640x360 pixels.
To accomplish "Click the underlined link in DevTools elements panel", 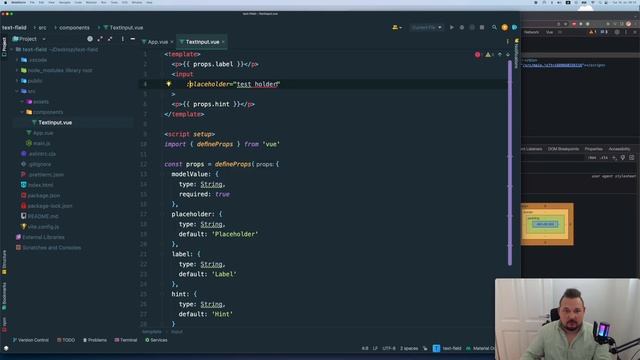I will [x=553, y=65].
